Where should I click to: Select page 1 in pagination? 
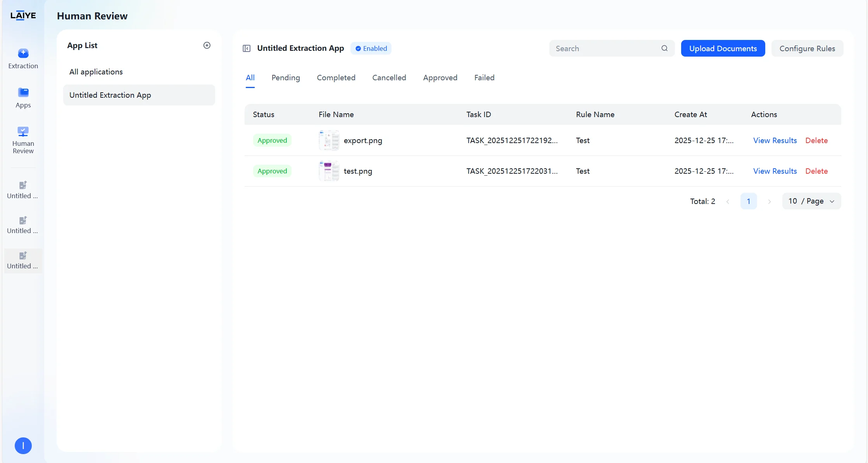point(749,201)
